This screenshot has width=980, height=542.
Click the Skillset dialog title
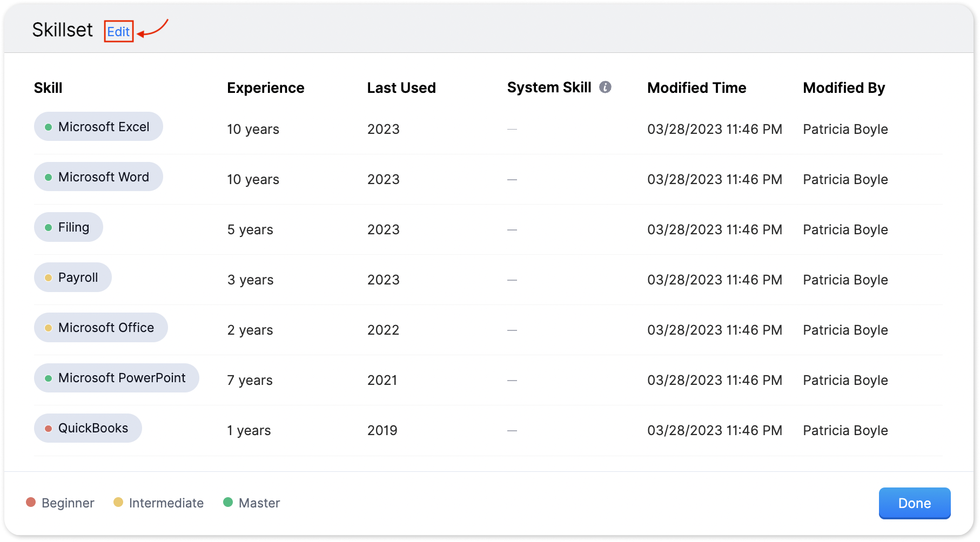coord(63,30)
